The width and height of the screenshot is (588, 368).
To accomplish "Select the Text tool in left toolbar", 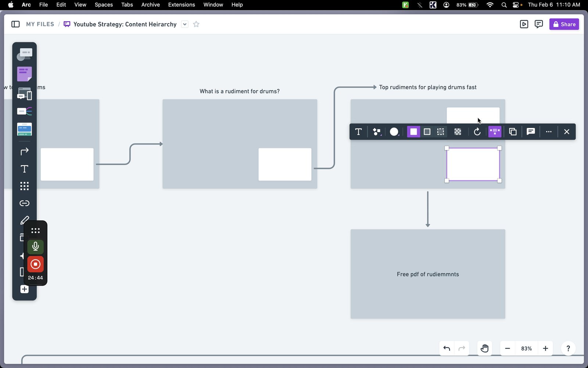I will [x=24, y=169].
